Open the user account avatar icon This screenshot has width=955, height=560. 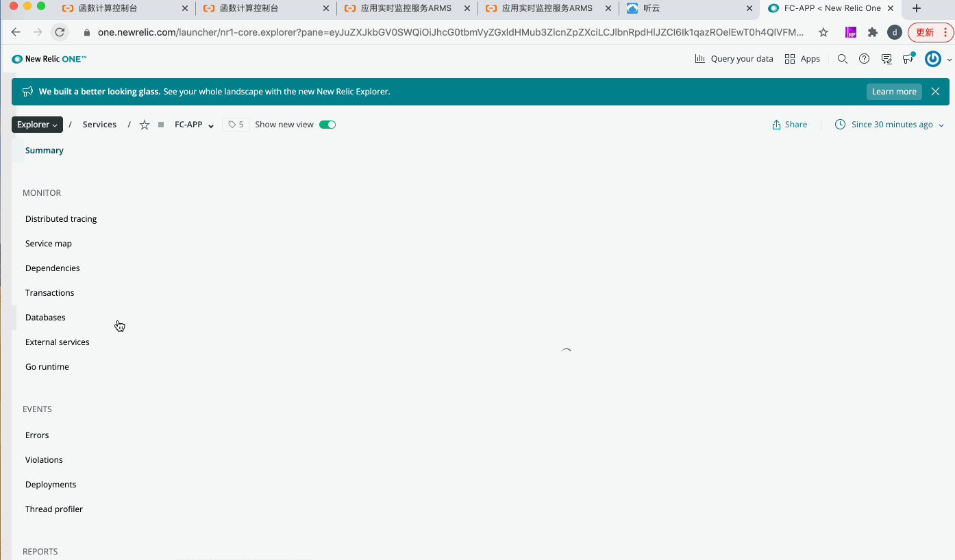pos(933,59)
